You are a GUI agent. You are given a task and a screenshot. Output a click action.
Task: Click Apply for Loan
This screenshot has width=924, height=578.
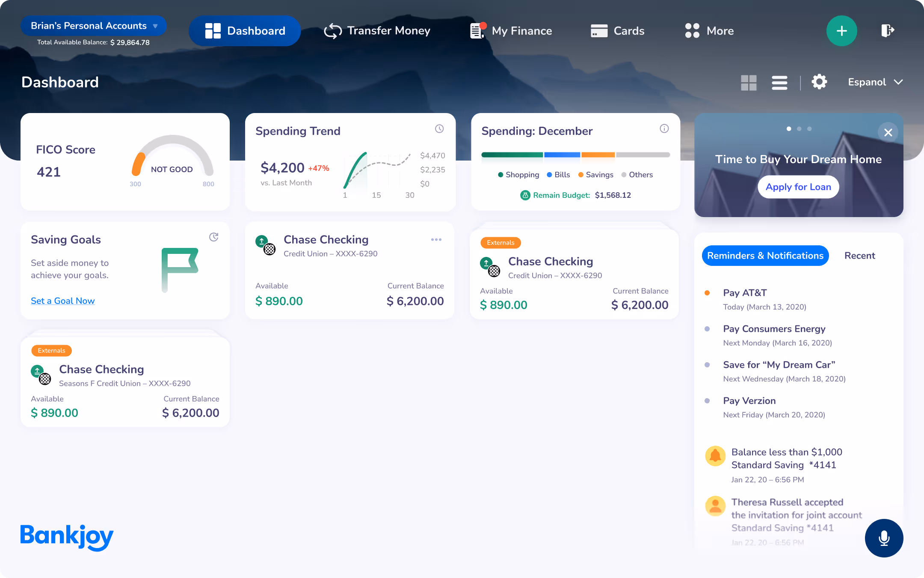[x=798, y=187]
